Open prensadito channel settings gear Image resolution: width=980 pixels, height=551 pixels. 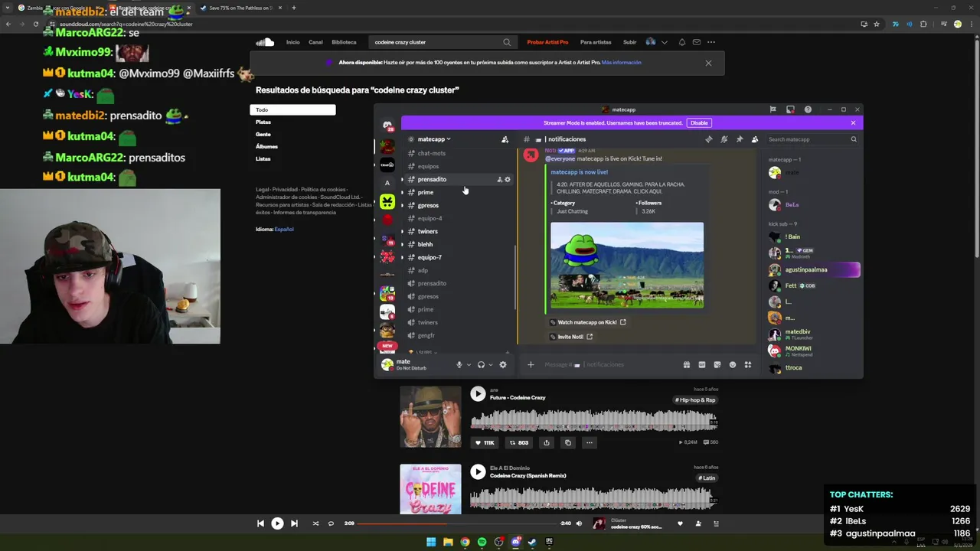pyautogui.click(x=507, y=180)
